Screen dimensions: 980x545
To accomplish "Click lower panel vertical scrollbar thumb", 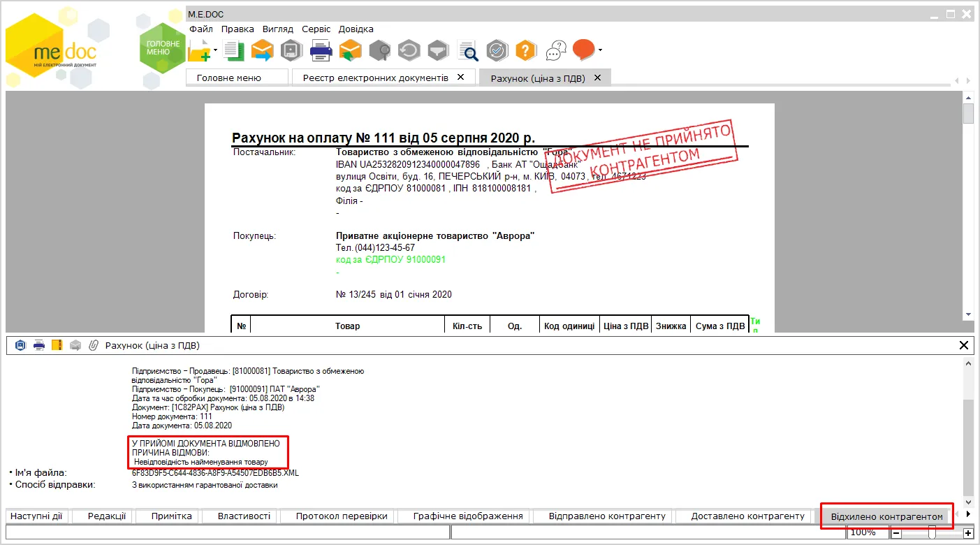I will pos(968,447).
